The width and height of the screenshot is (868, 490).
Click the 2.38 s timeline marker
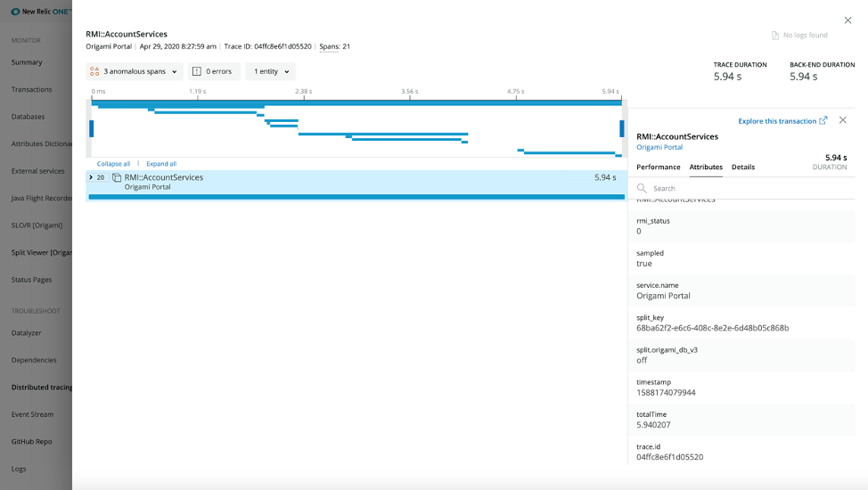[x=303, y=92]
